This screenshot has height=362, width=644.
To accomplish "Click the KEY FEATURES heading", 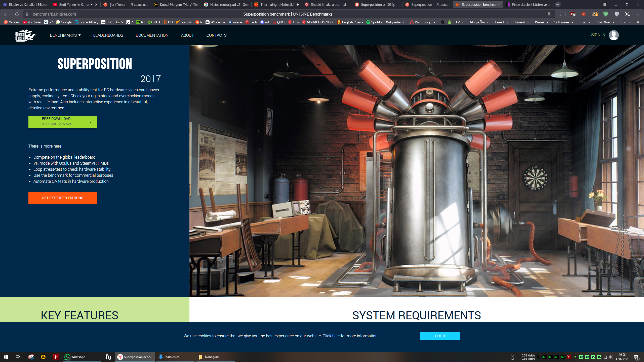I will tap(79, 315).
